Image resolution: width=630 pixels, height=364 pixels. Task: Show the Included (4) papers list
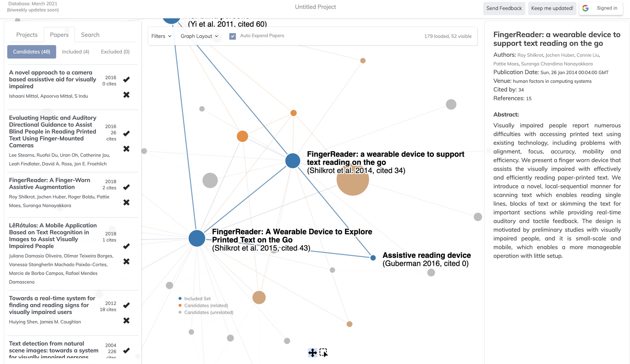75,51
